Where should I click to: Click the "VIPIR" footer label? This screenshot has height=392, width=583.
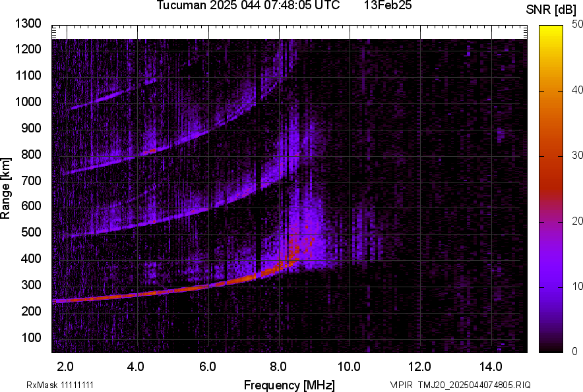(401, 385)
